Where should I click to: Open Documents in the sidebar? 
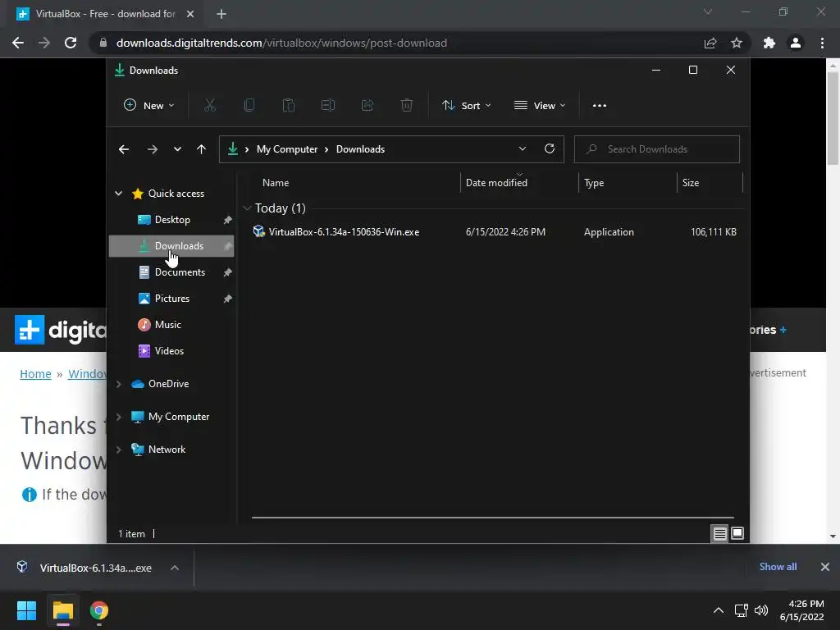point(180,272)
